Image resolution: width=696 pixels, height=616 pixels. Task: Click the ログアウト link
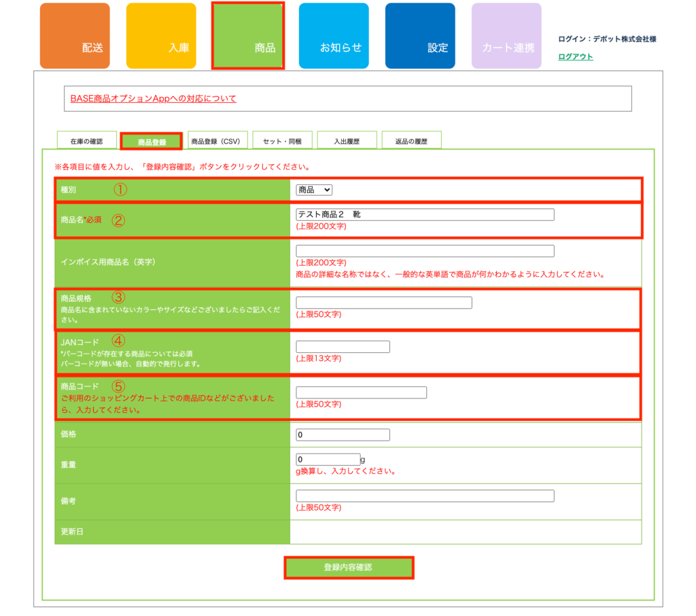pyautogui.click(x=575, y=56)
